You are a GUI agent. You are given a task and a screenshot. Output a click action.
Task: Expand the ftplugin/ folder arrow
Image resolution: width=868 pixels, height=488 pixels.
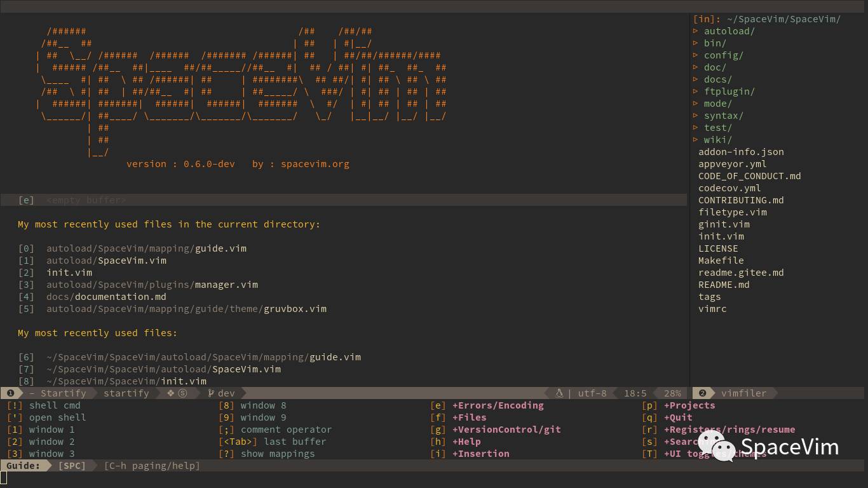696,91
